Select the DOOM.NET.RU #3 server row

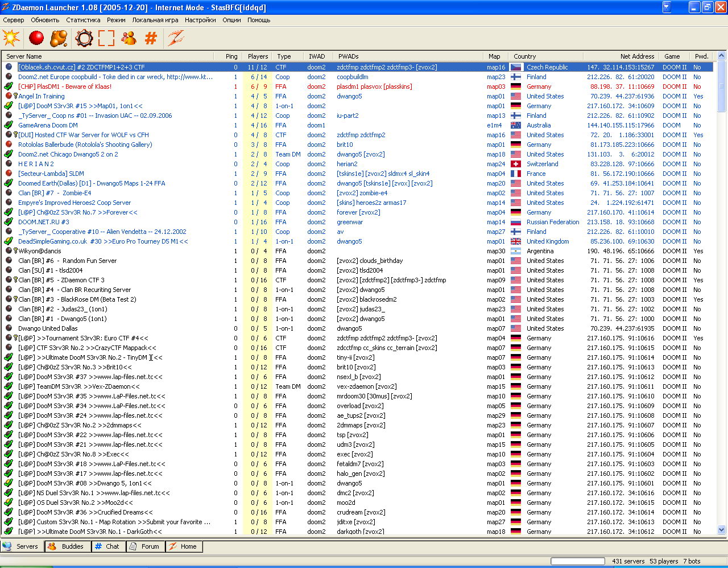pos(43,222)
